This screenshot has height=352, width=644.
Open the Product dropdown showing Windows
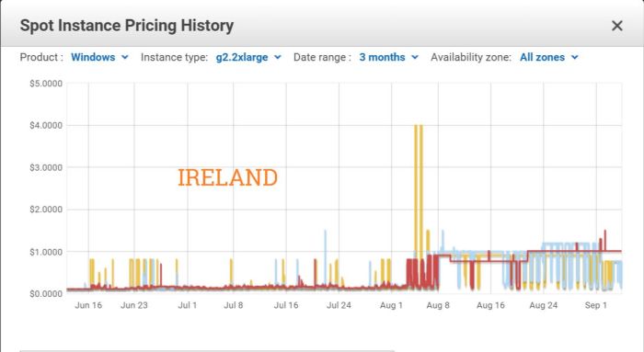coord(99,57)
